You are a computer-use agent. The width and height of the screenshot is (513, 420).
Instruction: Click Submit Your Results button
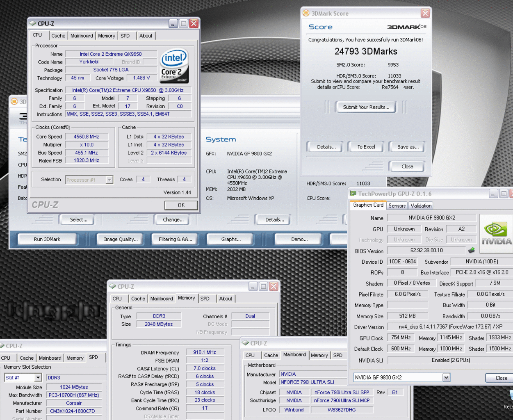point(366,107)
